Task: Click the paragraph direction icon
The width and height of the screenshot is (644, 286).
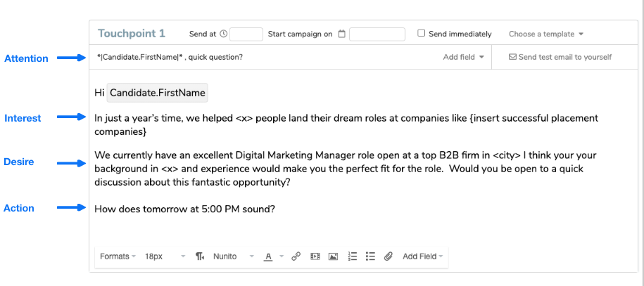Action: coord(199,256)
